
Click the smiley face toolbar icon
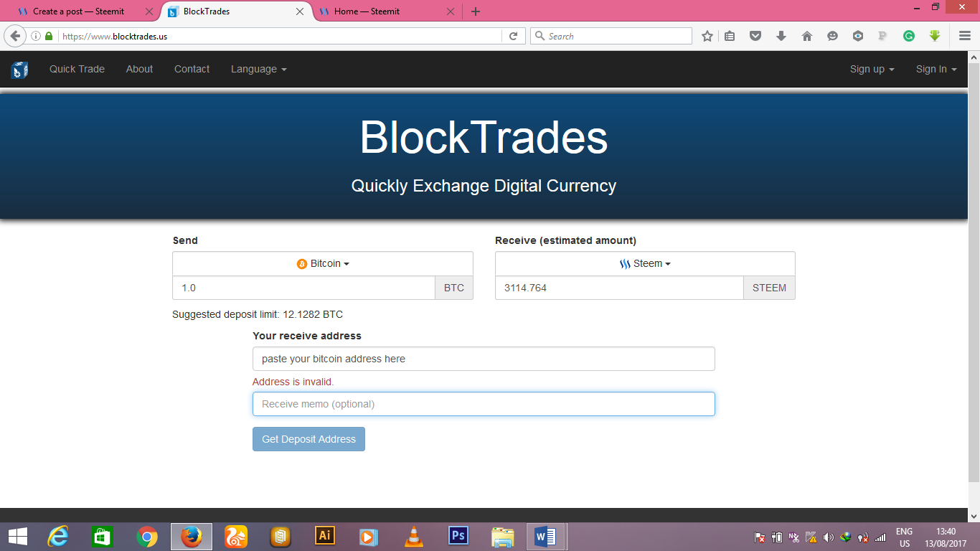[x=832, y=36]
